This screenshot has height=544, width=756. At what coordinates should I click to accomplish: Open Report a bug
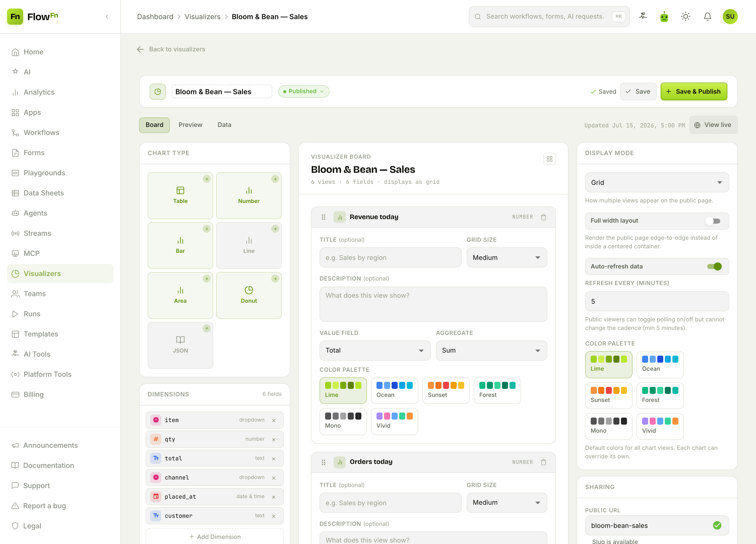pyautogui.click(x=60, y=506)
